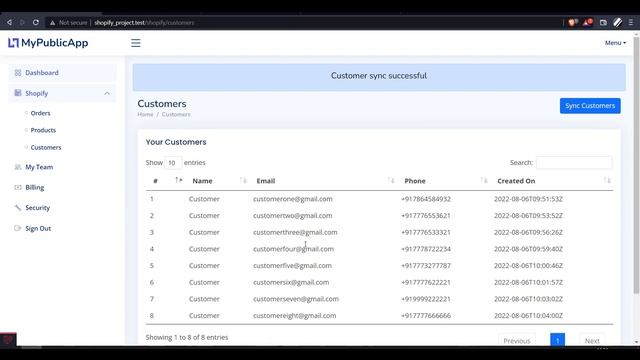640x360 pixels.
Task: Go forward with the browser forward arrow
Action: 22,22
